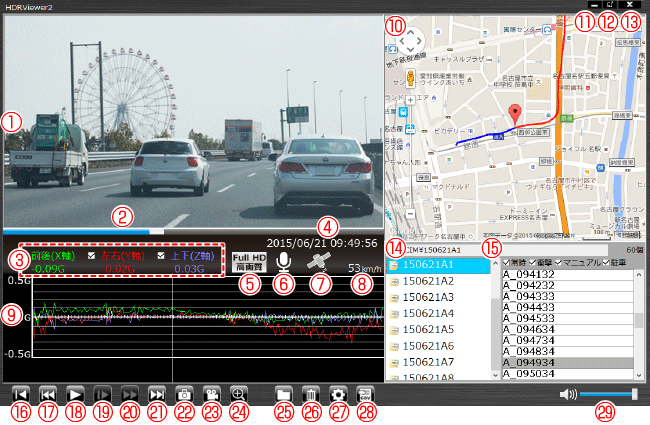Viewport: 650px width, 425px height.
Task: Uncheck the 常時 recording filter
Action: [x=506, y=262]
